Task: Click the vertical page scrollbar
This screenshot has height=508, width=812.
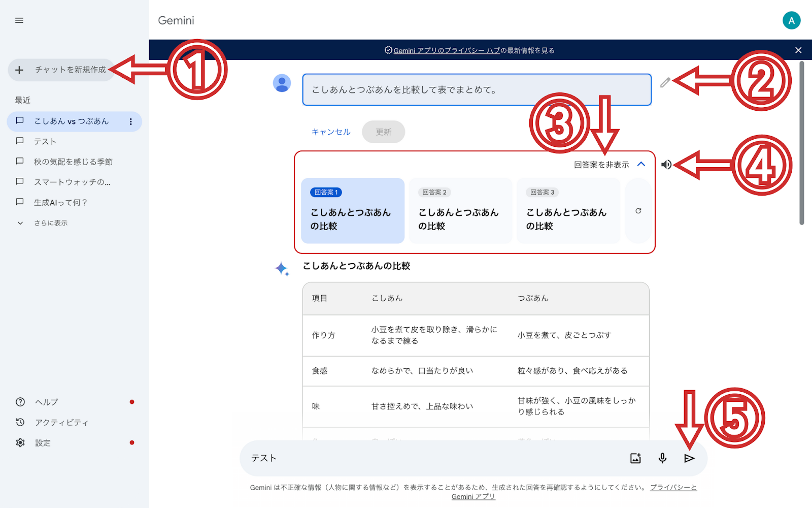Action: point(802,143)
